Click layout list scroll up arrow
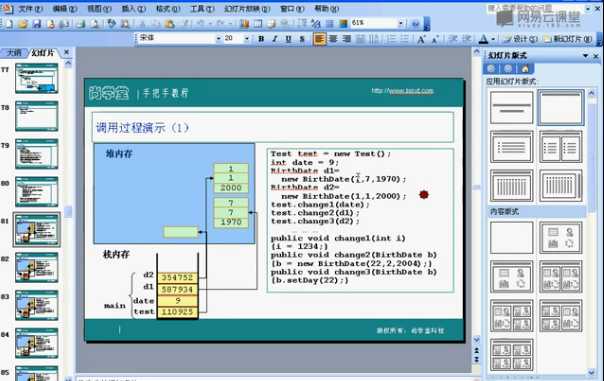This screenshot has width=604, height=381. click(x=591, y=93)
